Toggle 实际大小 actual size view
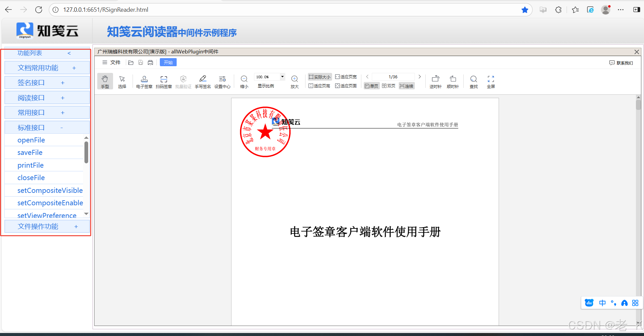Screen dimensions: 644x336 click(320, 77)
